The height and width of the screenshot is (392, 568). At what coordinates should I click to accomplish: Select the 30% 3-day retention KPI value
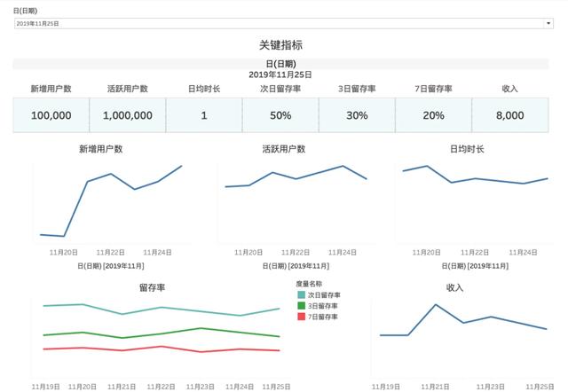pos(357,115)
